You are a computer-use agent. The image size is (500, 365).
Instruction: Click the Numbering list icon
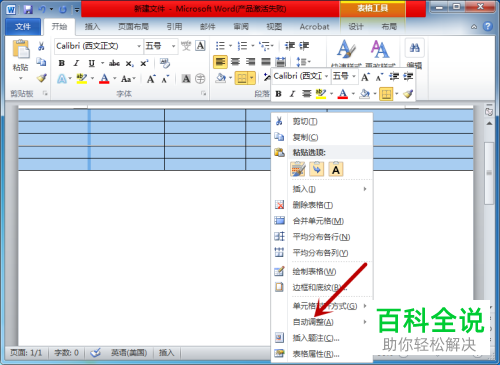[x=242, y=46]
